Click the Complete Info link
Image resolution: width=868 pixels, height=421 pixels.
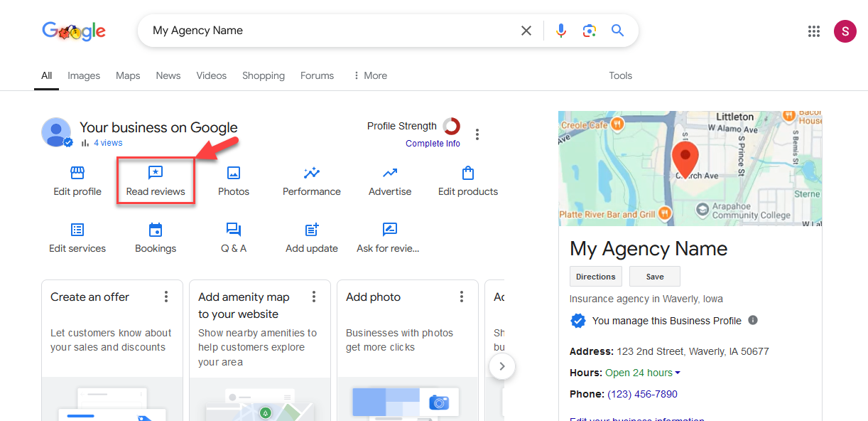(433, 144)
